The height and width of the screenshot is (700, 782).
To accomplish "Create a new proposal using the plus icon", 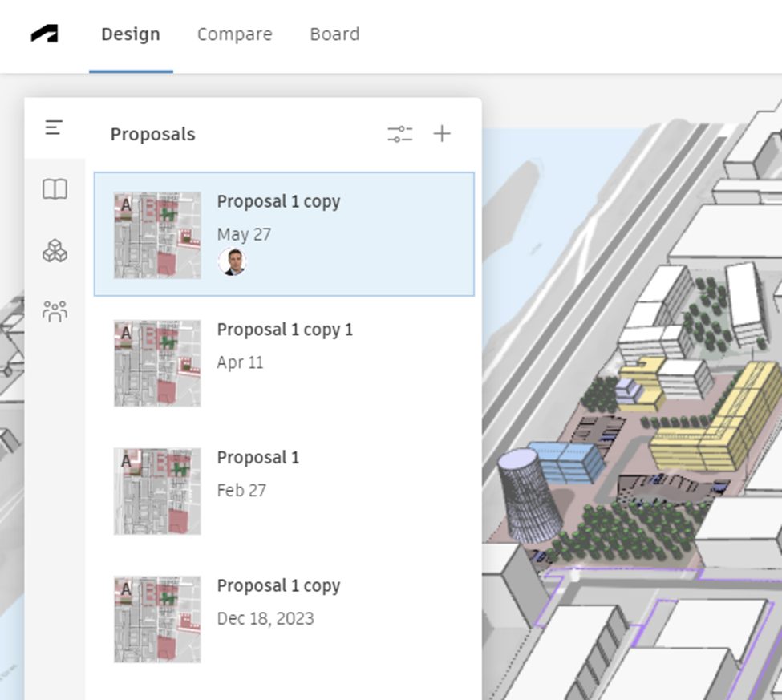I will click(x=441, y=134).
